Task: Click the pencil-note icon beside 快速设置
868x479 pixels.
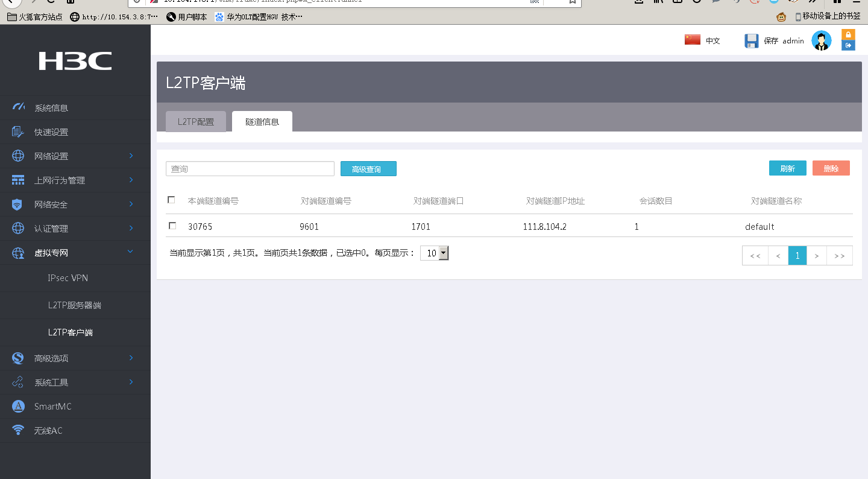Action: click(x=18, y=132)
